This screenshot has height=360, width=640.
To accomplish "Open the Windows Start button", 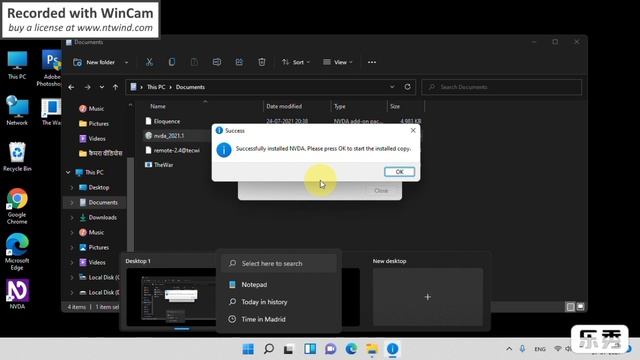I will 248,349.
